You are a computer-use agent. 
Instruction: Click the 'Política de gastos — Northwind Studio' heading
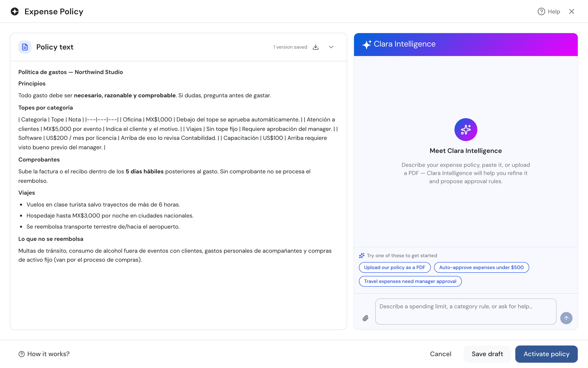(x=71, y=72)
